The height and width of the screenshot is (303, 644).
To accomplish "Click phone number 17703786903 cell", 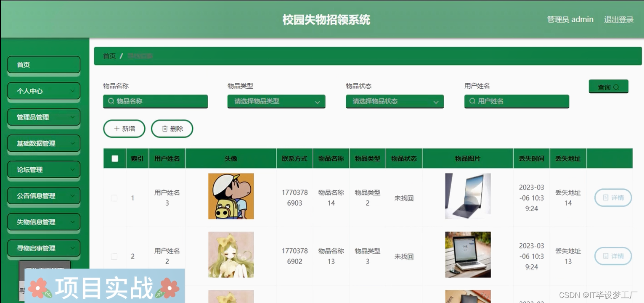I will click(x=294, y=198).
